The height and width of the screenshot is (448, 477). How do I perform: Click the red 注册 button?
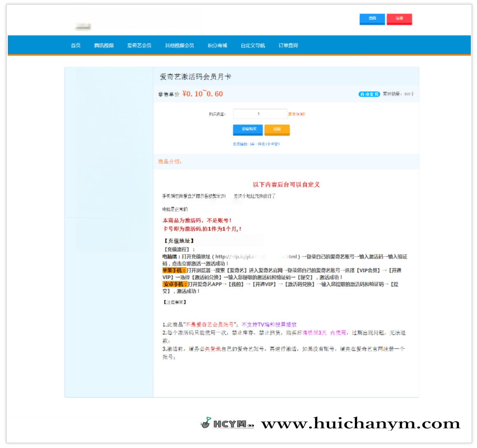400,19
